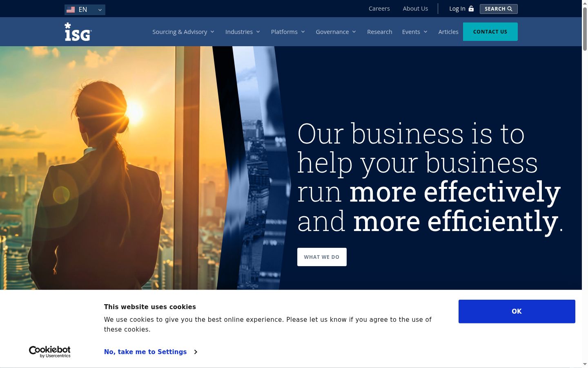Expand the Governance menu
The image size is (588, 368).
(x=336, y=32)
